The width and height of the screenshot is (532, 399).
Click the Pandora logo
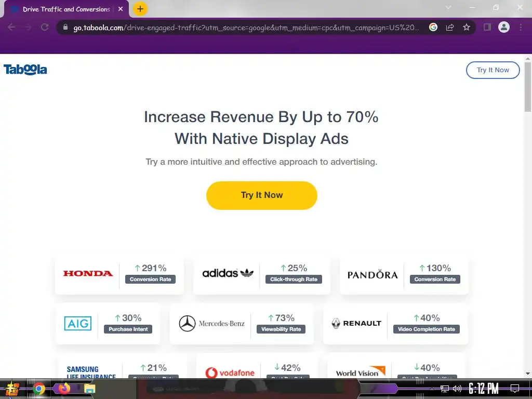[373, 274]
